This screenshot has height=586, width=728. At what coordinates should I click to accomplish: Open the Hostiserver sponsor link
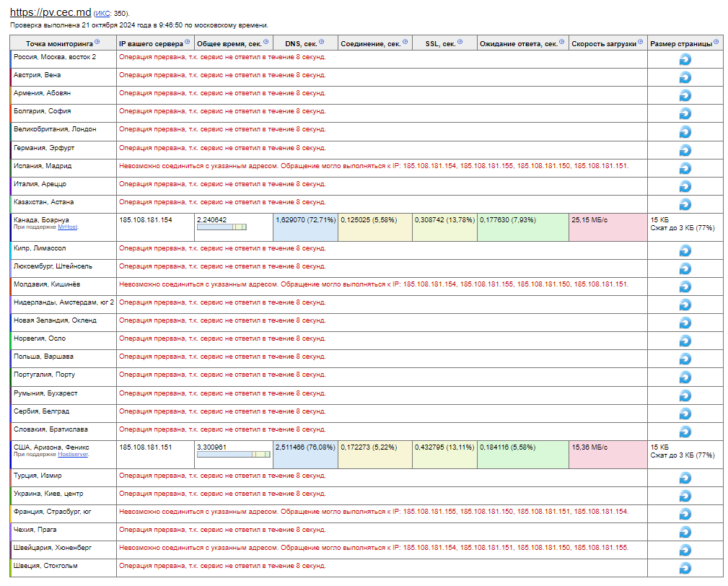[x=73, y=455]
